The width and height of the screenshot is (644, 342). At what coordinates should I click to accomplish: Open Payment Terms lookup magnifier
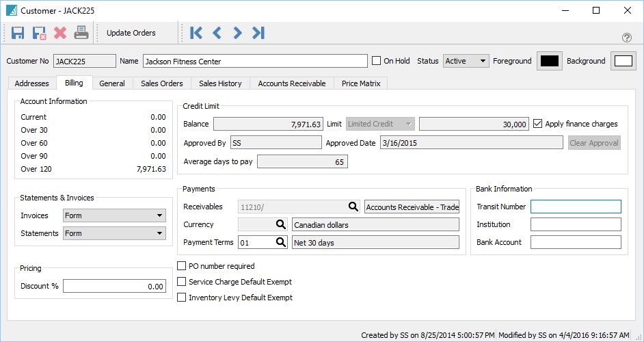coord(280,242)
